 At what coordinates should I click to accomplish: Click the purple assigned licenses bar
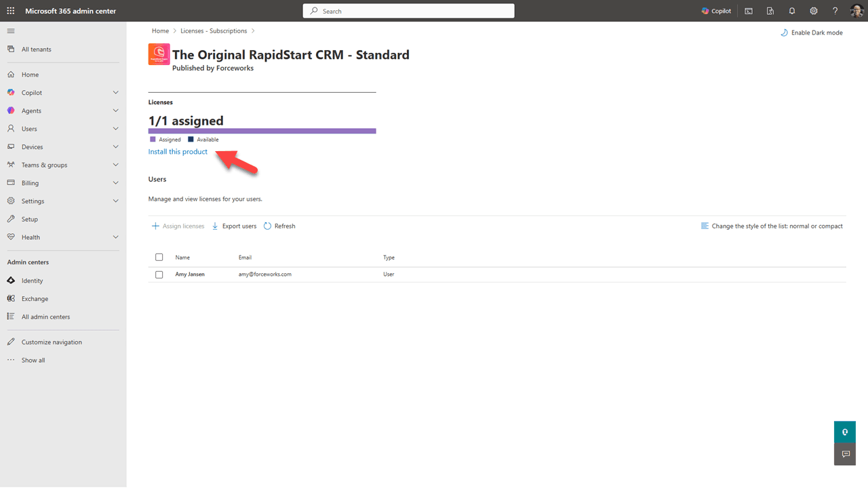pyautogui.click(x=262, y=131)
